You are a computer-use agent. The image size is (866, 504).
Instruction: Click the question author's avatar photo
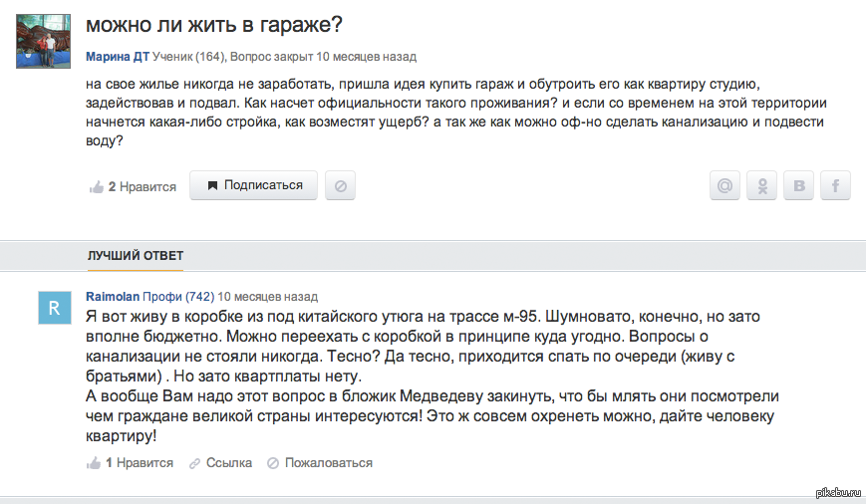pyautogui.click(x=43, y=43)
